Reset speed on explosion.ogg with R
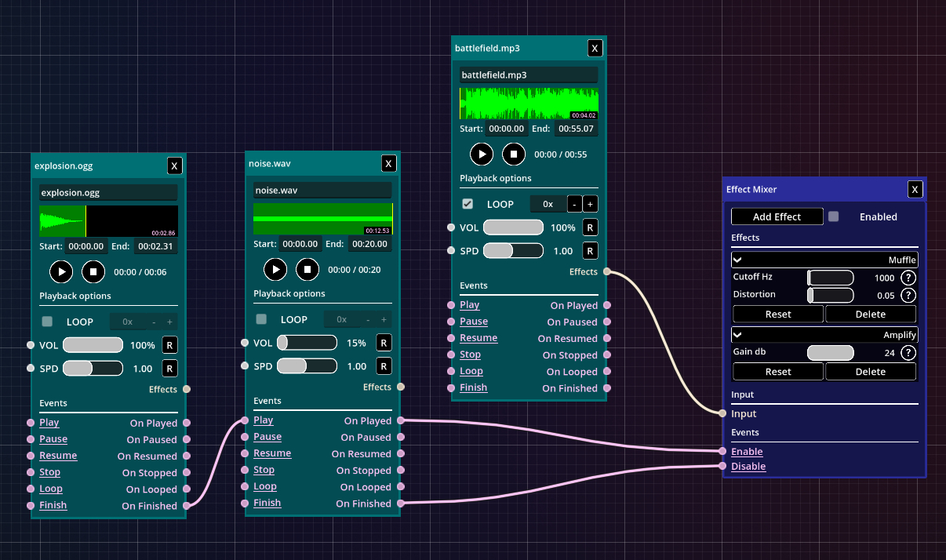The width and height of the screenshot is (946, 560). point(169,369)
